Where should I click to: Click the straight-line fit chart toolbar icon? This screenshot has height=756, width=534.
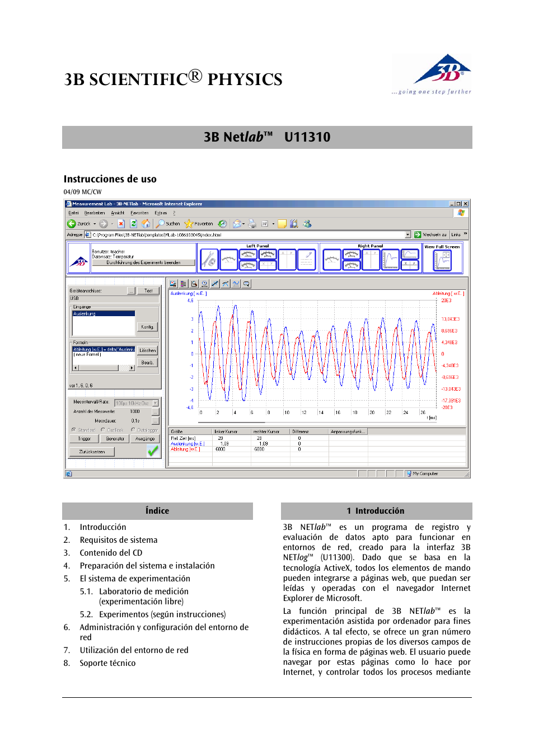pos(215,284)
